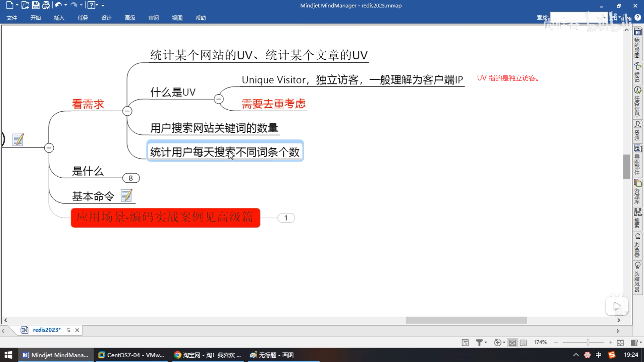Open the new document dropdown arrow
This screenshot has height=362, width=644.
point(17,5)
